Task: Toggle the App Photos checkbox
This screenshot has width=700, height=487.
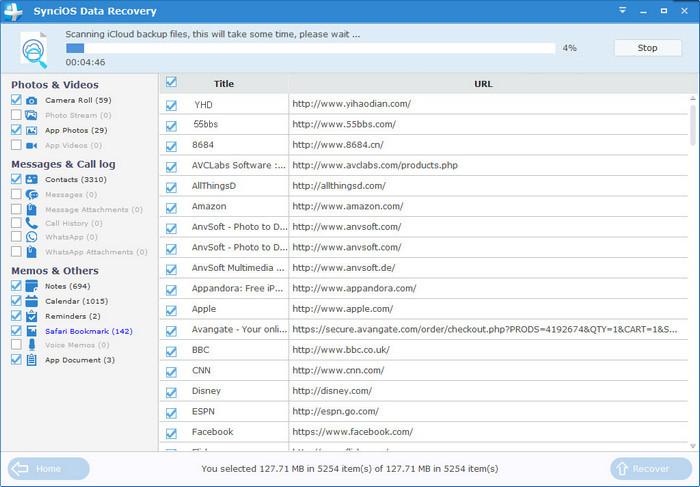Action: (16, 130)
